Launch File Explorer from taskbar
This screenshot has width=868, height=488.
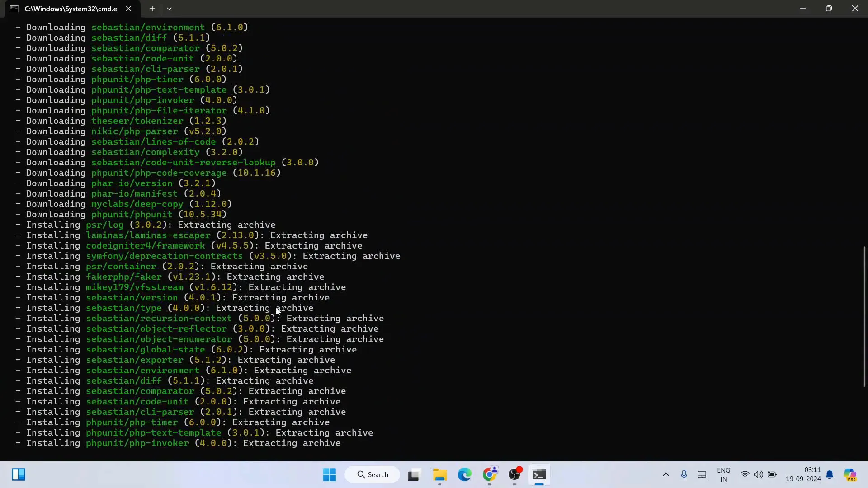pyautogui.click(x=439, y=474)
